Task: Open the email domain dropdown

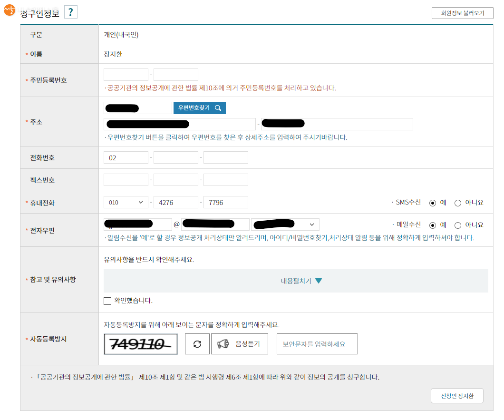Action: (285, 225)
